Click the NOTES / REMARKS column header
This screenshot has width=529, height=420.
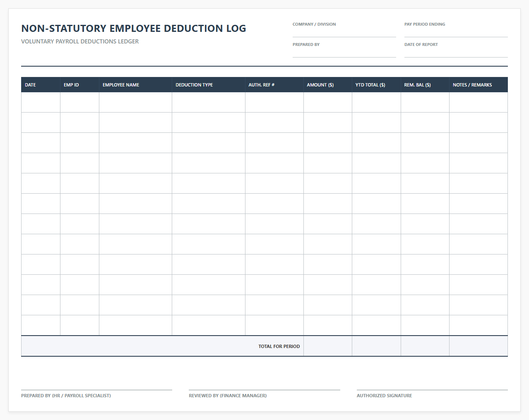[x=479, y=85]
